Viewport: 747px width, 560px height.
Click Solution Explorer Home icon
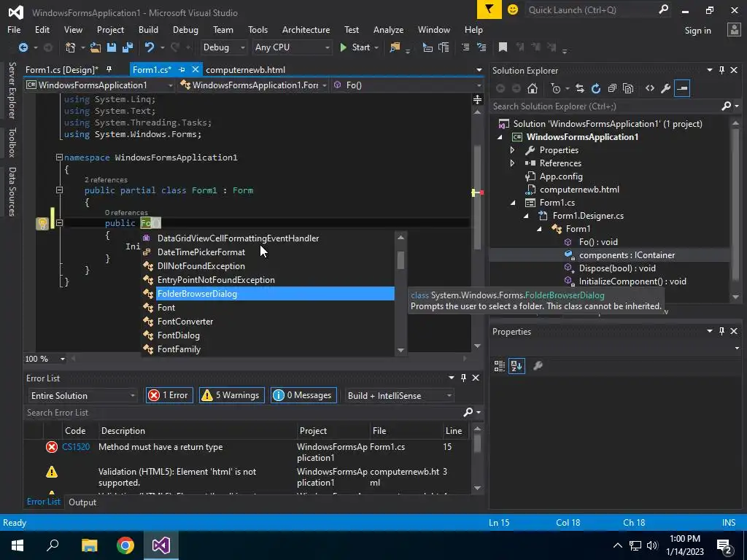(x=533, y=88)
